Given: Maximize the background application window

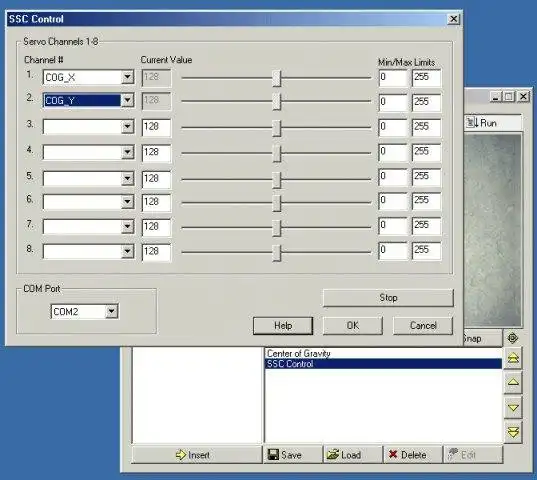Looking at the screenshot, I should [x=508, y=97].
